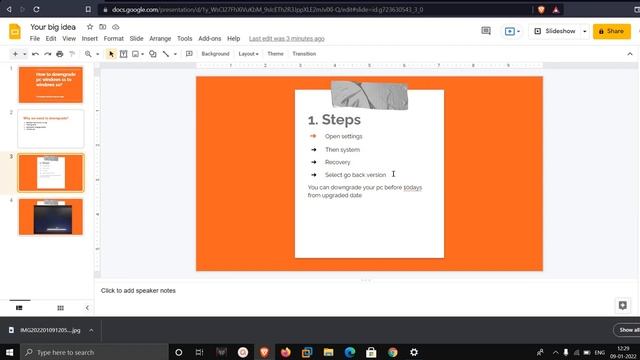Expand the Present to meeting dropdown arrow
Image resolution: width=640 pixels, height=360 pixels.
[518, 31]
